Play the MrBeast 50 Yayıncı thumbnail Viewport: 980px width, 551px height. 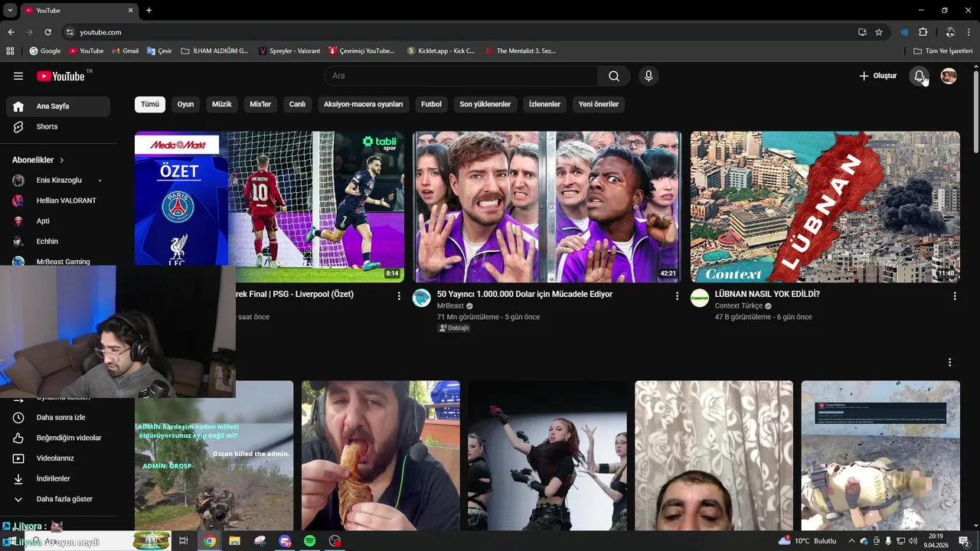[x=547, y=207]
